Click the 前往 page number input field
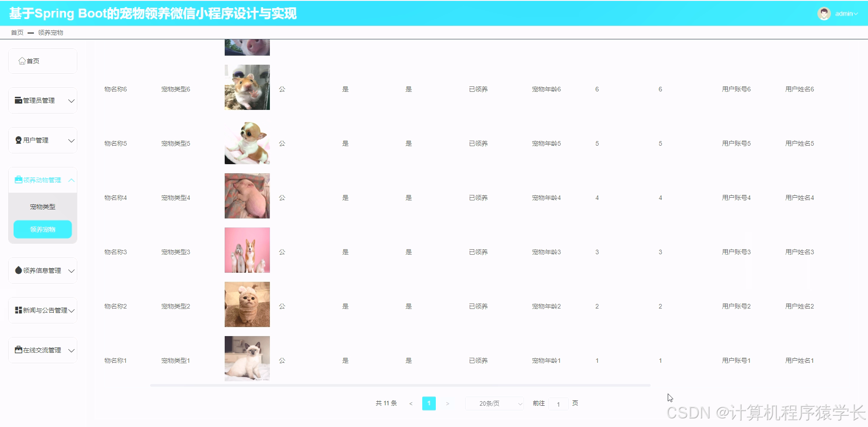This screenshot has height=427, width=868. click(x=559, y=403)
